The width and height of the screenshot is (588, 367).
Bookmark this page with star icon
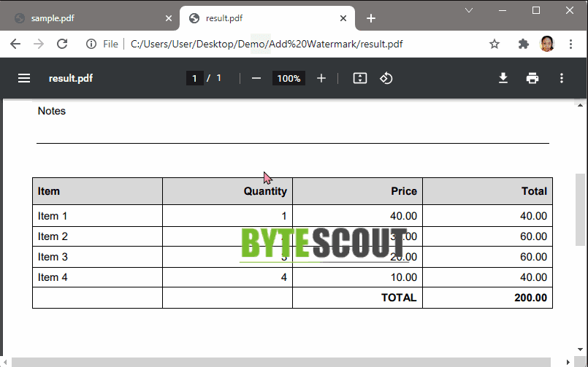coord(495,44)
